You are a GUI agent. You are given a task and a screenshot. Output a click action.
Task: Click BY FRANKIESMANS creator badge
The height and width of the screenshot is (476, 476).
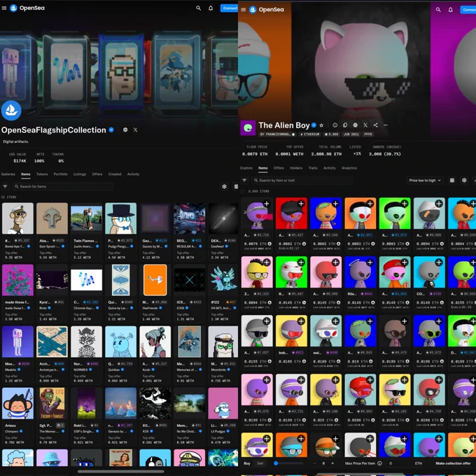point(277,134)
